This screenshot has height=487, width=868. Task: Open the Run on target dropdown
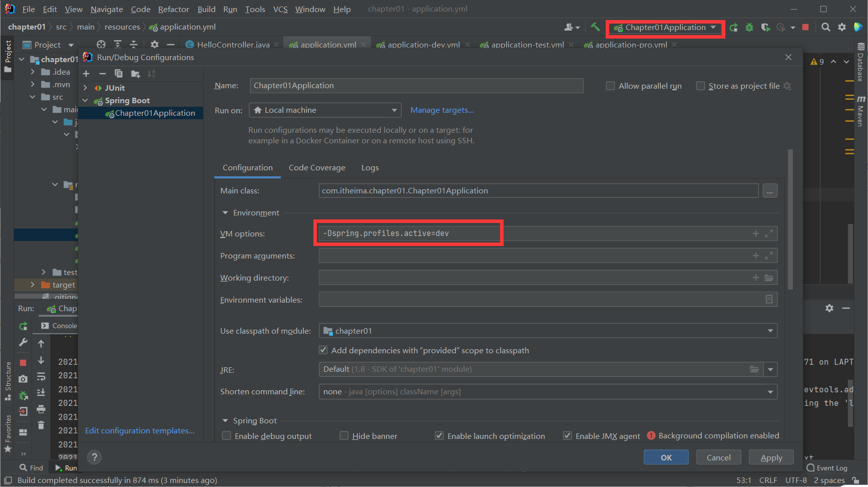tap(394, 110)
